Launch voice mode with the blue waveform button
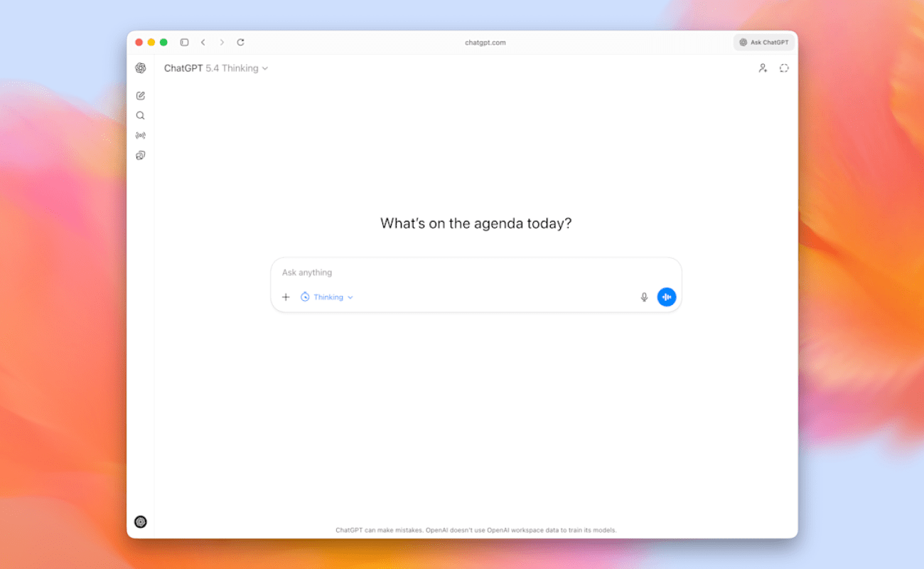This screenshot has width=924, height=569. [x=667, y=297]
